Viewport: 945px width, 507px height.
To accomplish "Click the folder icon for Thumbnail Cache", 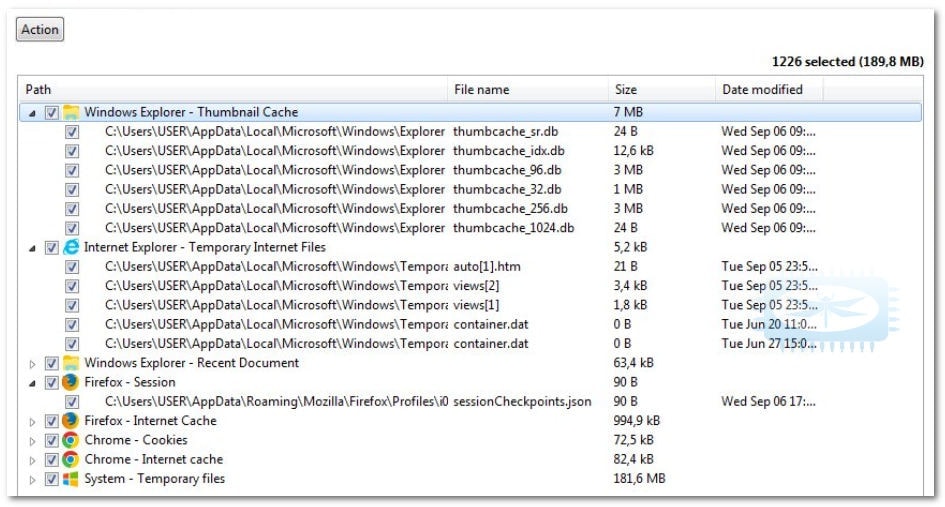I will [x=71, y=112].
